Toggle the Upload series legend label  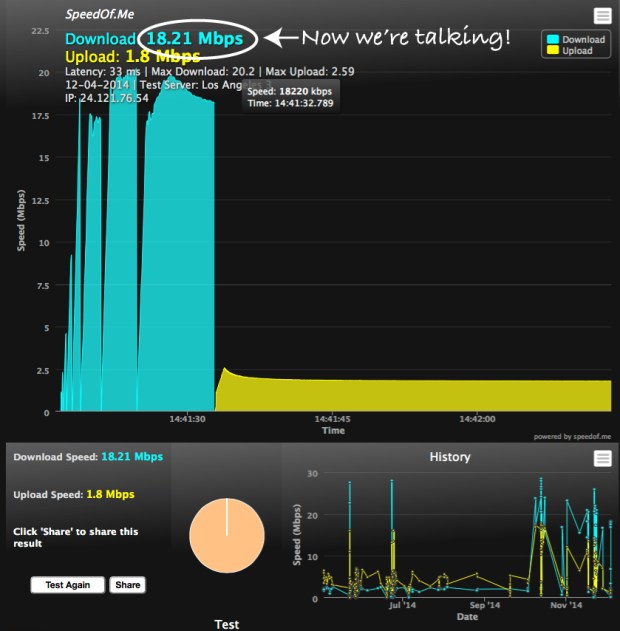click(578, 51)
